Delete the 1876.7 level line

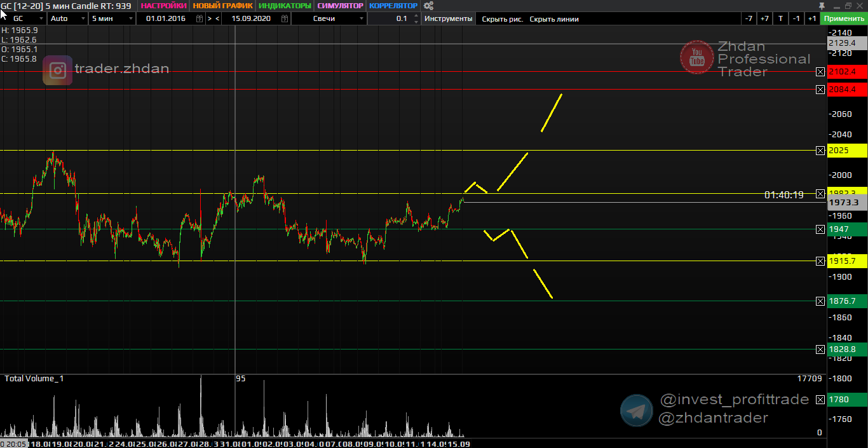point(820,301)
